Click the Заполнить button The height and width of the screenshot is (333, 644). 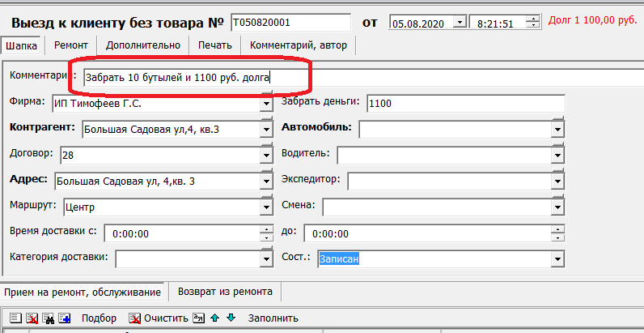(x=273, y=318)
